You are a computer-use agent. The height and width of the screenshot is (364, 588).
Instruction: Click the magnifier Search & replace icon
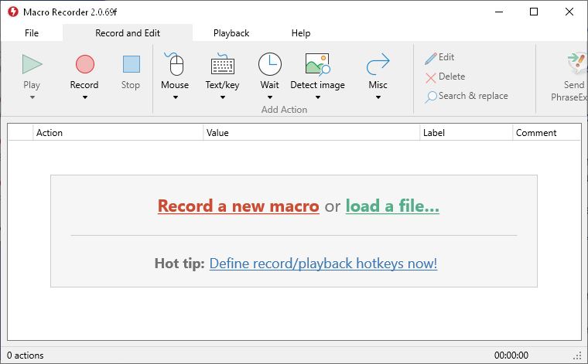click(x=430, y=97)
